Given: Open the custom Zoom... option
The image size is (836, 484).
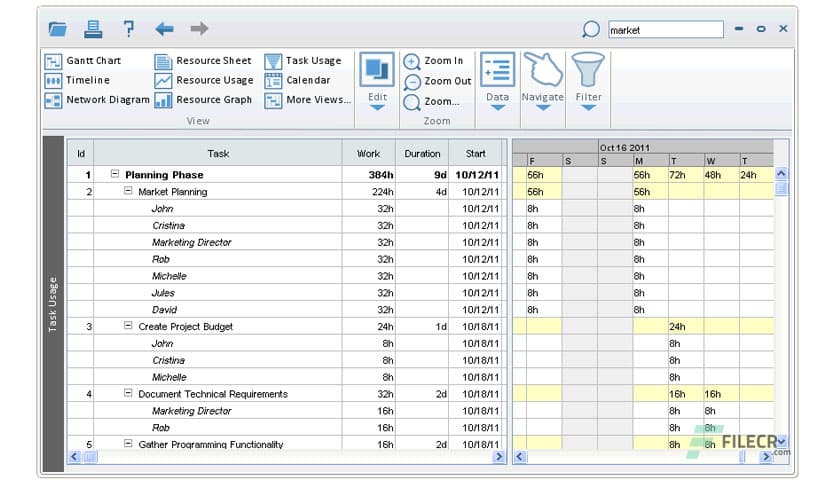Looking at the screenshot, I should [431, 101].
